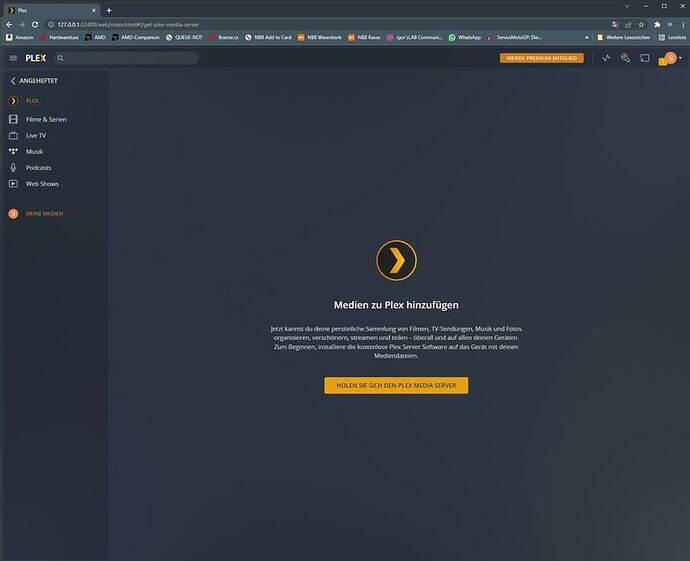
Task: Open the Activity pulse icon
Action: click(606, 58)
